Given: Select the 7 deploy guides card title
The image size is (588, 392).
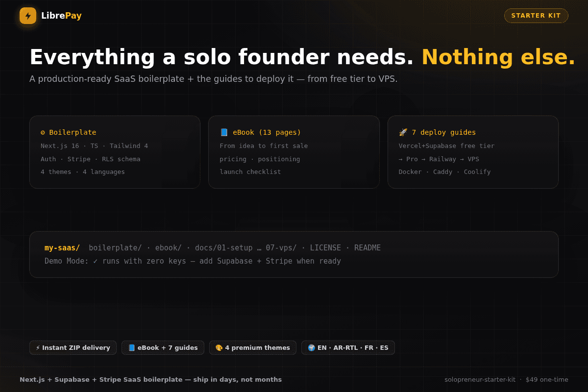Looking at the screenshot, I should click(x=443, y=132).
